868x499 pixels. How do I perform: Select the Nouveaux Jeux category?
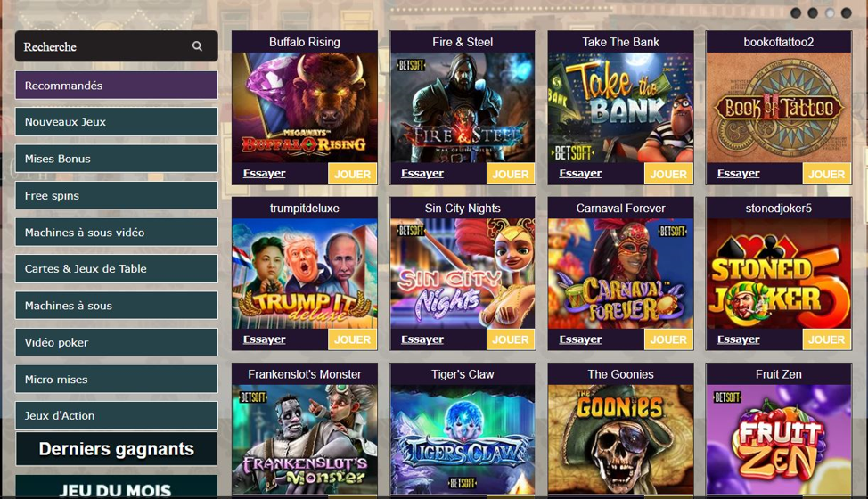(x=116, y=122)
